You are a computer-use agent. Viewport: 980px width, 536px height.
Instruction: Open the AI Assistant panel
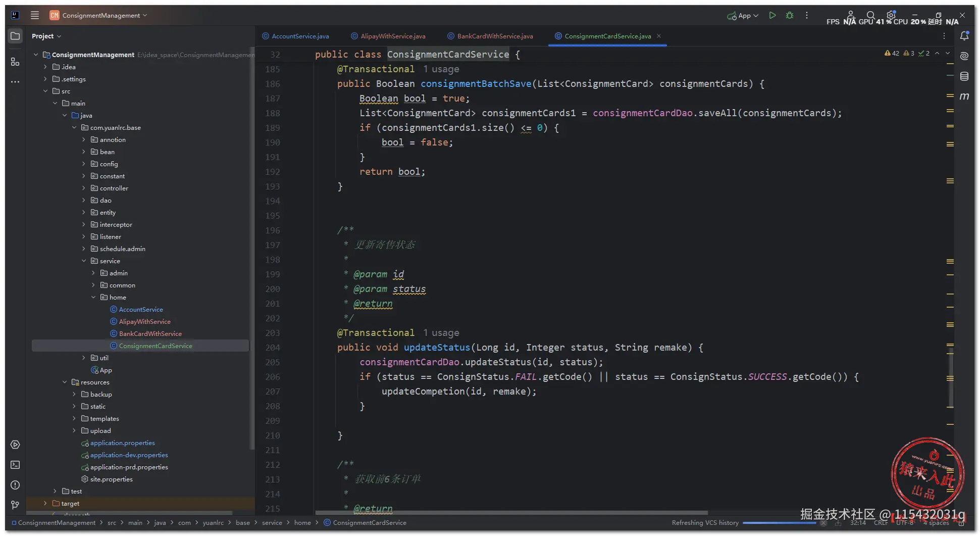[964, 56]
